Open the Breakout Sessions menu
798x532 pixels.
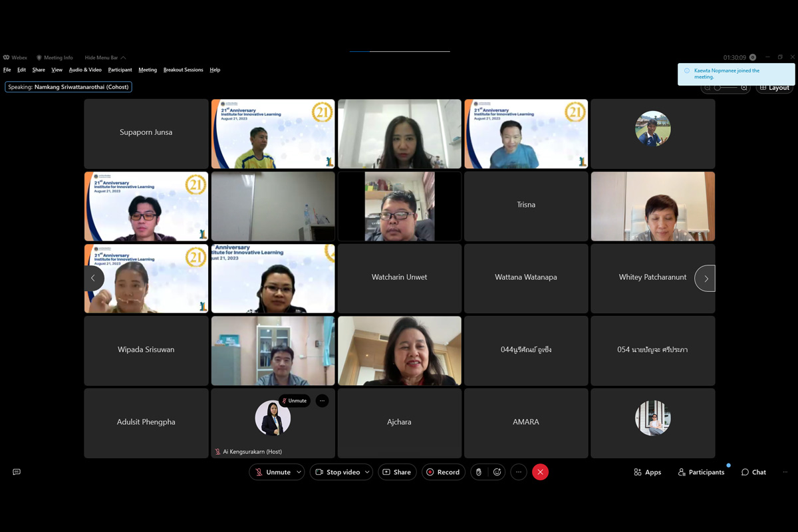click(183, 70)
